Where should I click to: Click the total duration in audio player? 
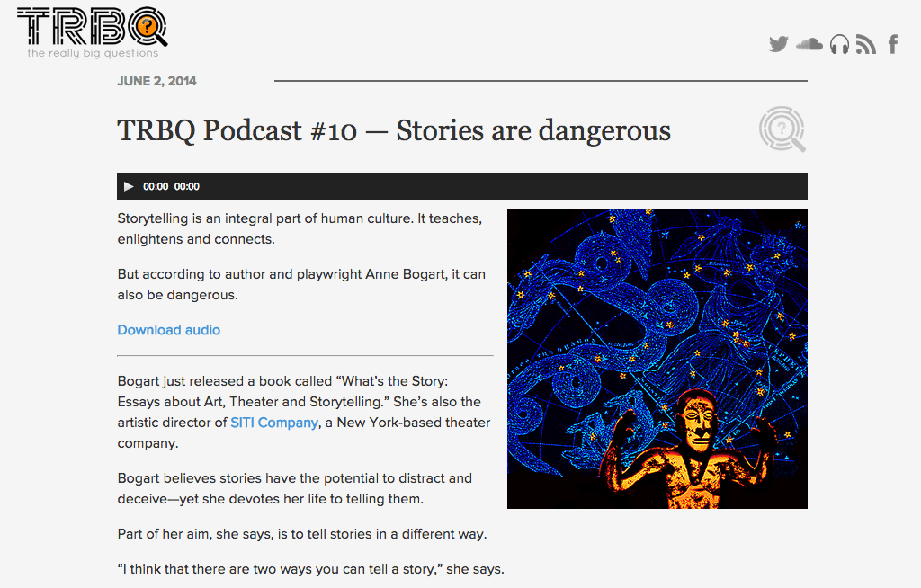[x=187, y=187]
